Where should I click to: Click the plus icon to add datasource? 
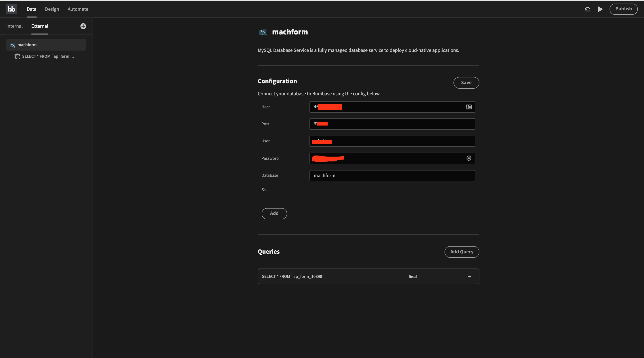(83, 26)
